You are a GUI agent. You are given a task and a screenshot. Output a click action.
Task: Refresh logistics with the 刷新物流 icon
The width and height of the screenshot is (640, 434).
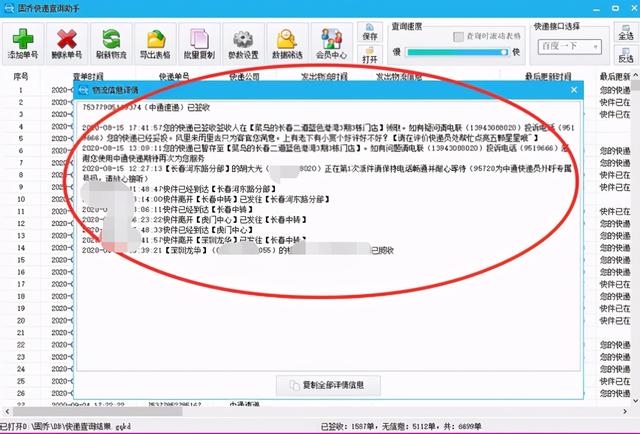(110, 39)
